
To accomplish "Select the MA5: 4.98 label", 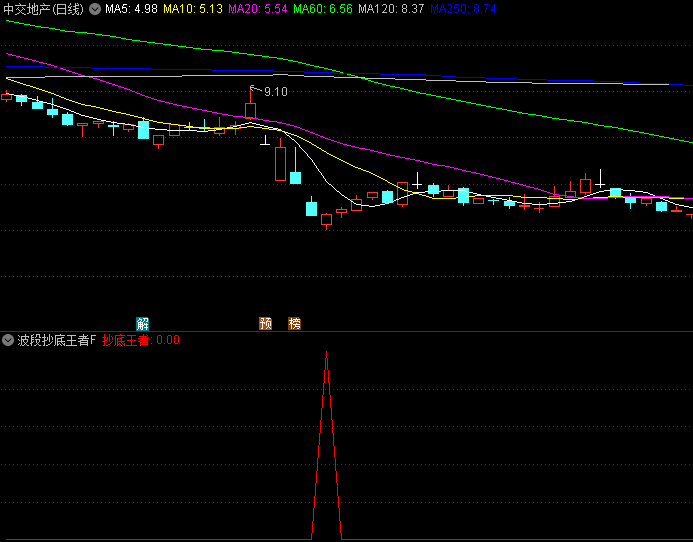I will (131, 9).
